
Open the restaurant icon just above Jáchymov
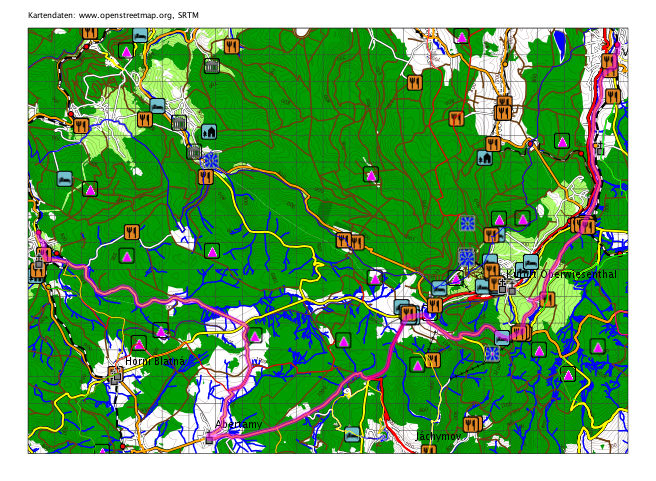coord(471,424)
